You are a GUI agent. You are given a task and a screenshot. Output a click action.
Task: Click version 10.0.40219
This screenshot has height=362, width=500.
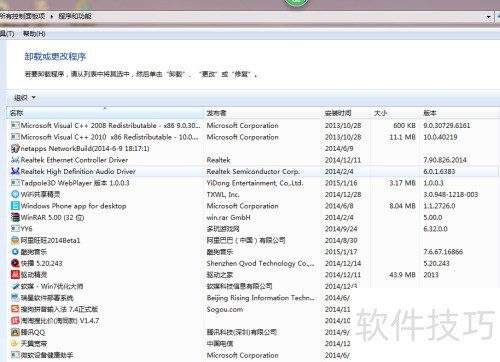click(x=440, y=137)
